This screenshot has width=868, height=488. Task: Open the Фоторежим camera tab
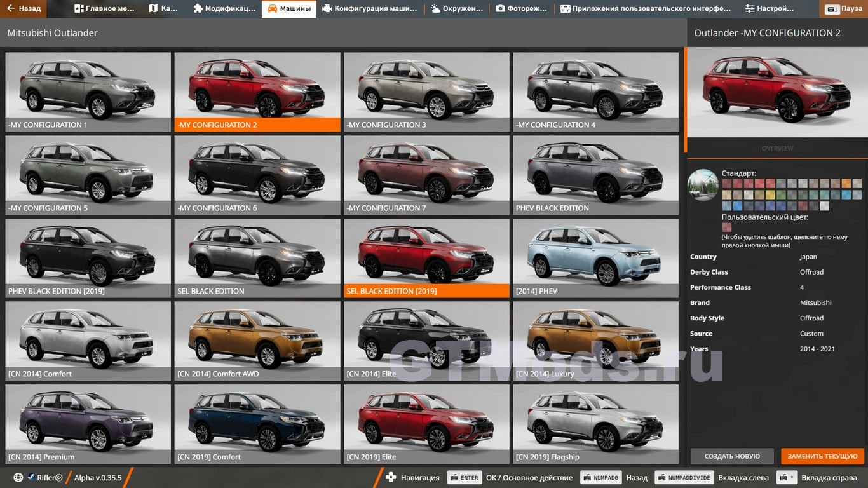point(522,9)
